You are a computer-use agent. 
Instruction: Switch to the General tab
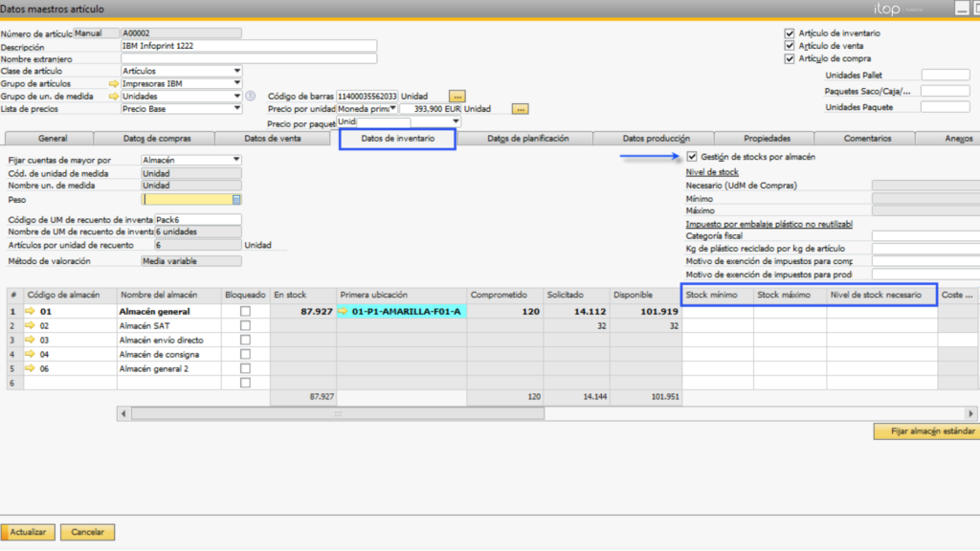point(53,139)
